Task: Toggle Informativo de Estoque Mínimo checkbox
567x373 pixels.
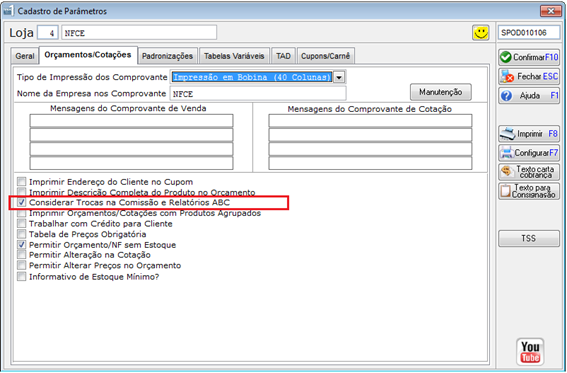Action: 22,277
